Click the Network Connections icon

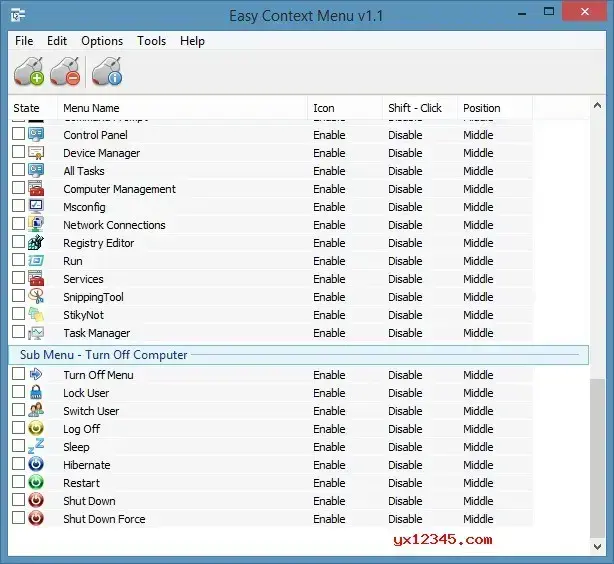tap(36, 224)
